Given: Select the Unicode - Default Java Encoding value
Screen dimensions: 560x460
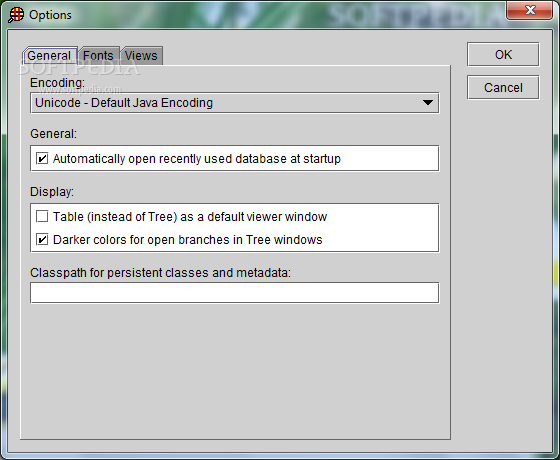Looking at the screenshot, I should coord(124,103).
